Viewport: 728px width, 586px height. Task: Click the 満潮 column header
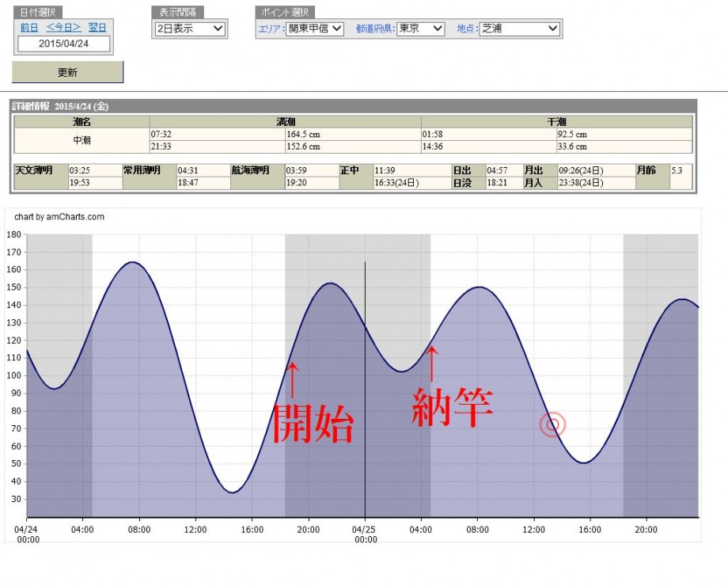pos(286,122)
